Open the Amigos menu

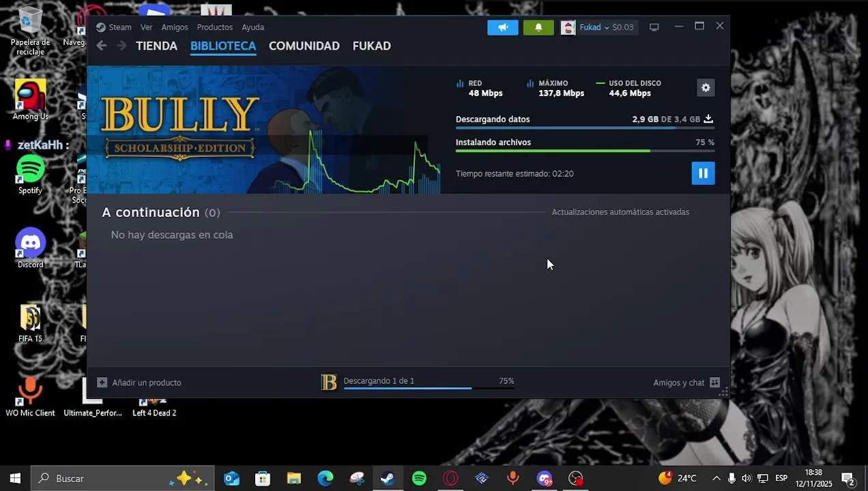pos(175,27)
